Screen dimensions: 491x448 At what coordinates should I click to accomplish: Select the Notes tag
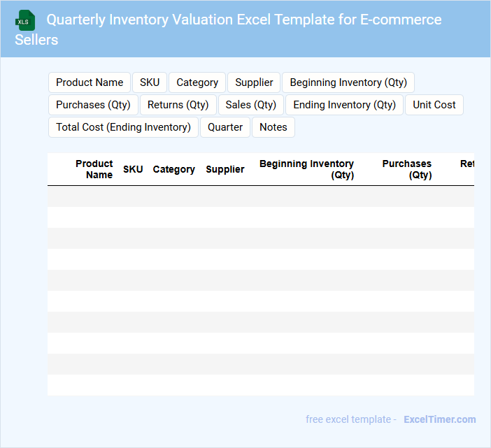tap(273, 127)
